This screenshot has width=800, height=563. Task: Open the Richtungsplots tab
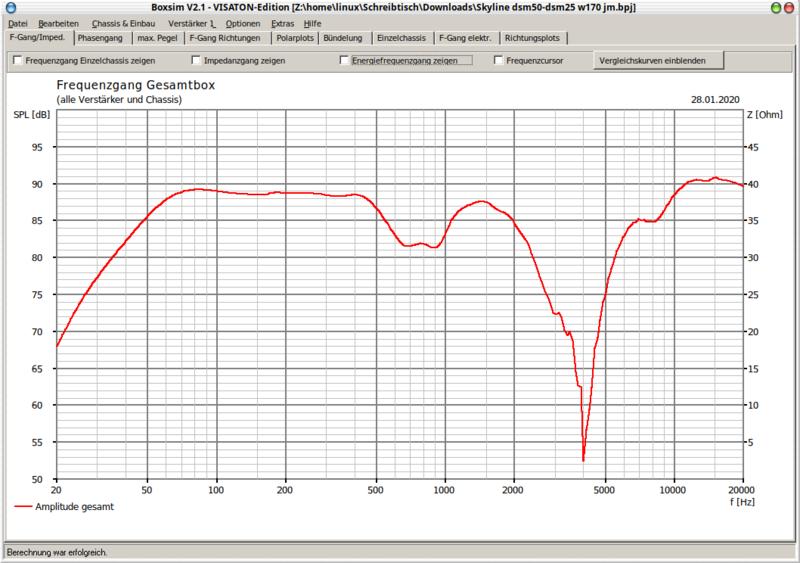point(533,38)
